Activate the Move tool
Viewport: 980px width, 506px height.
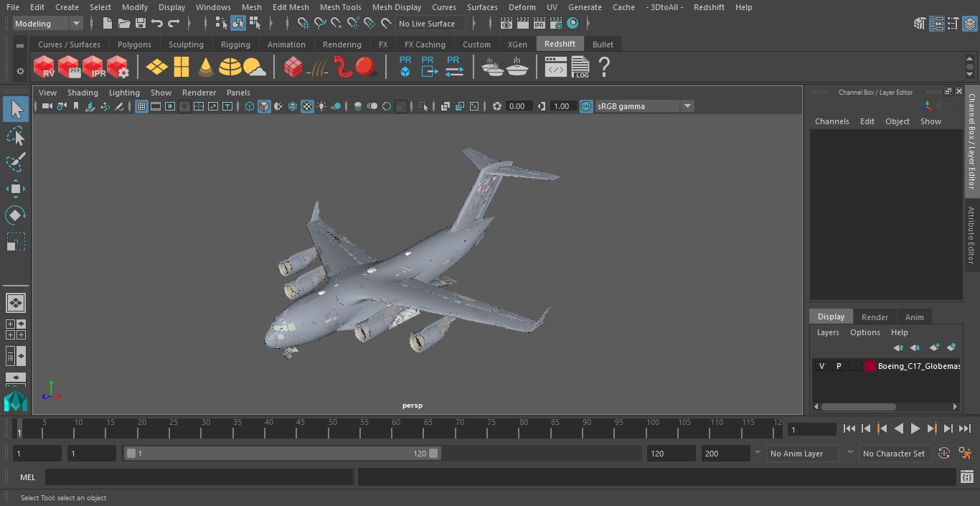tap(15, 189)
